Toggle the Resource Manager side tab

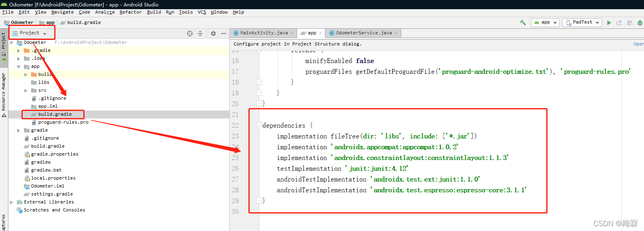pyautogui.click(x=4, y=92)
